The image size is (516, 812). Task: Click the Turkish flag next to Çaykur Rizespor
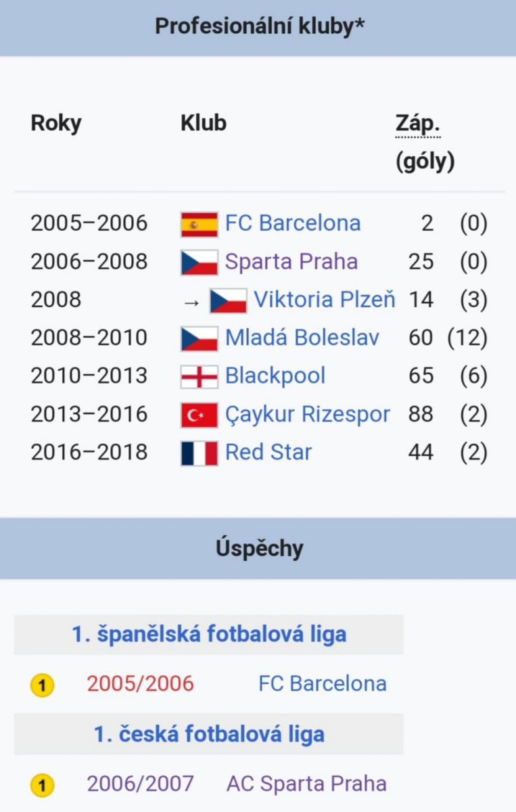(x=200, y=414)
